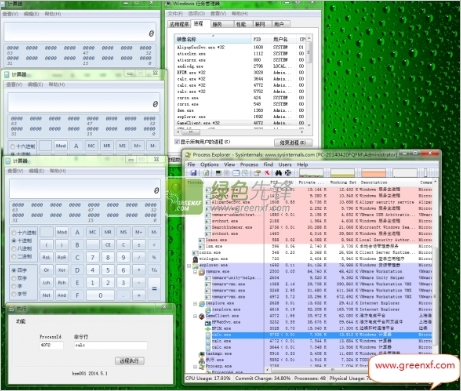Screen dimensions: 461x391
Task: Collapse the parent iexplore.exe tree node
Action: point(195,304)
